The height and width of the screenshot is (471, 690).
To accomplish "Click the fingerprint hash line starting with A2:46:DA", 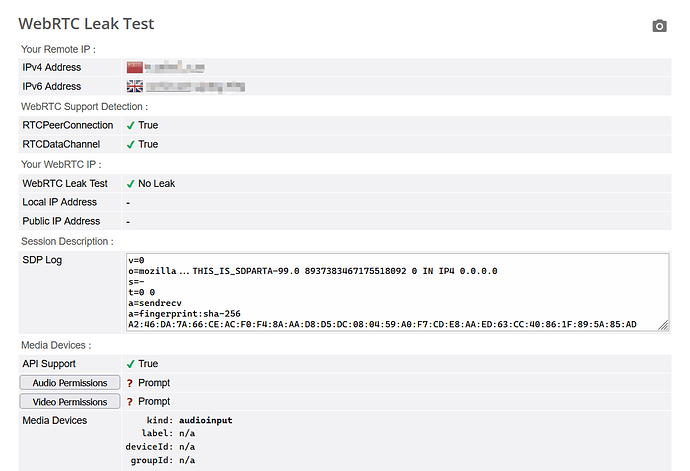I will (382, 324).
